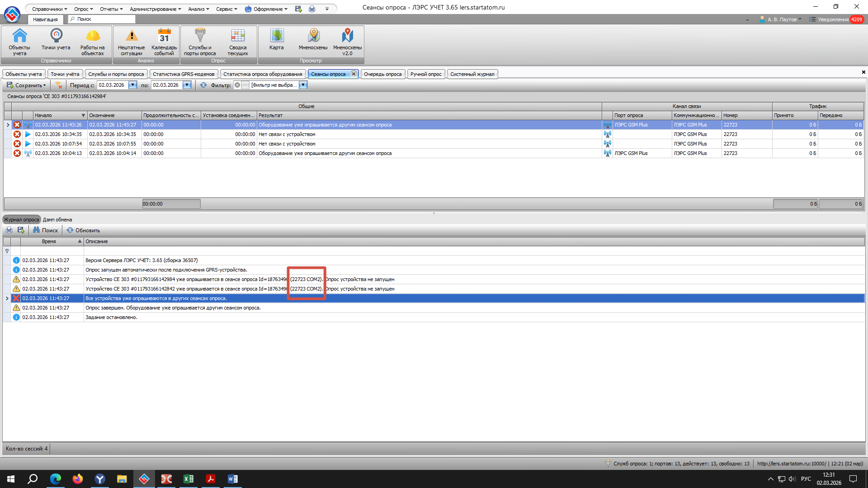Open Мнемосхемы v2.0 icon
Screen dimensions: 868x488
[x=347, y=42]
